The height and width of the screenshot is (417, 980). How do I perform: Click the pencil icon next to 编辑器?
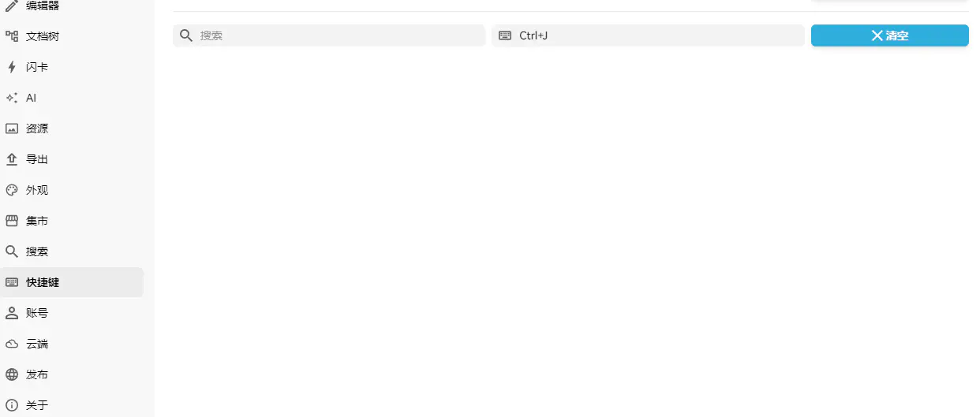(x=12, y=6)
